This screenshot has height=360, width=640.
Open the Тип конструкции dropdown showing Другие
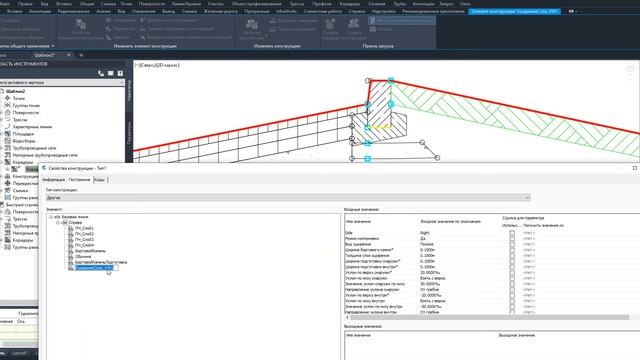pos(288,198)
